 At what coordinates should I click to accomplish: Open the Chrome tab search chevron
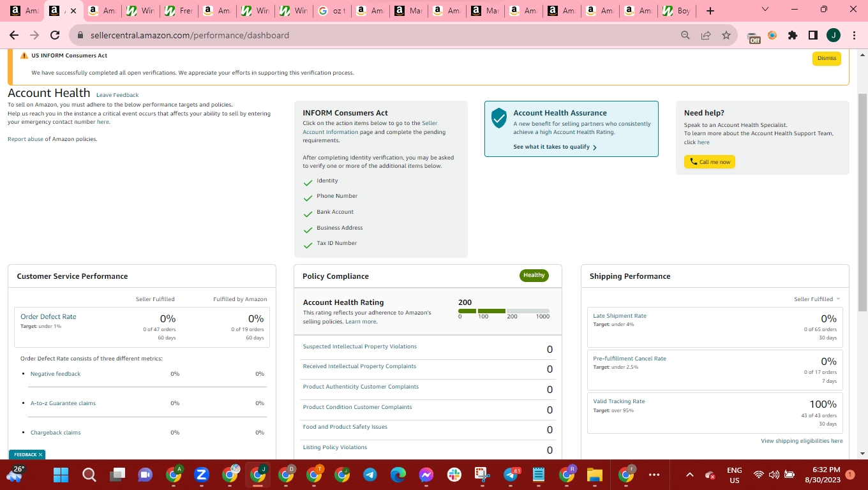tap(765, 9)
